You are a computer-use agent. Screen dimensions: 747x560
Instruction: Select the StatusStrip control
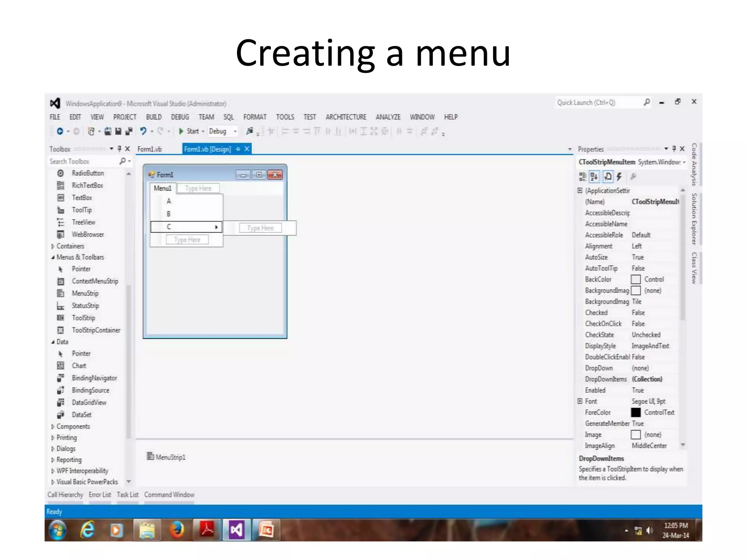pyautogui.click(x=85, y=306)
